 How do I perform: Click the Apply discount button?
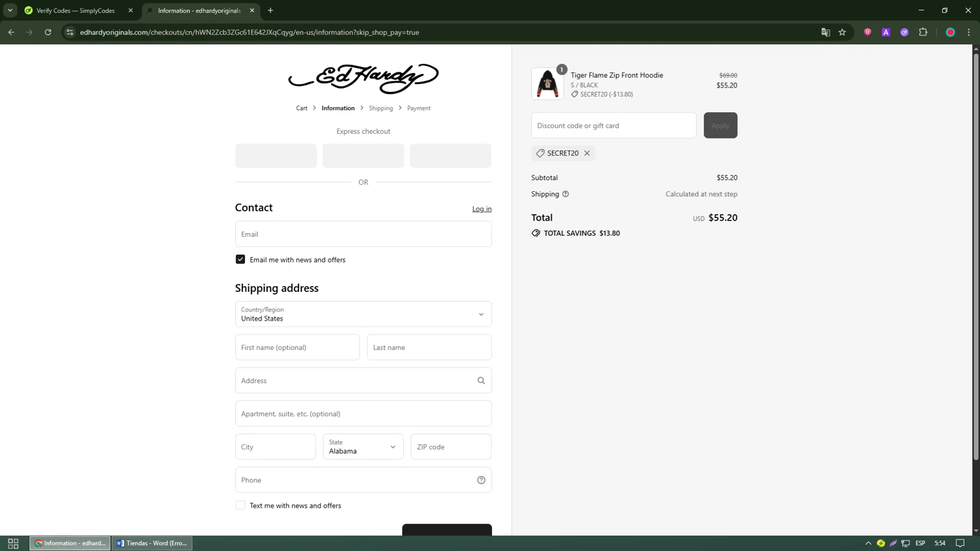tap(721, 125)
